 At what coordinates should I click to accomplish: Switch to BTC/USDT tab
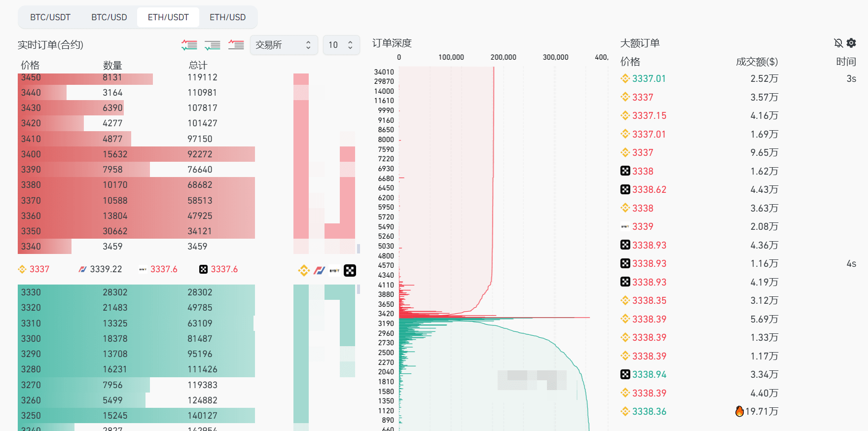click(50, 17)
